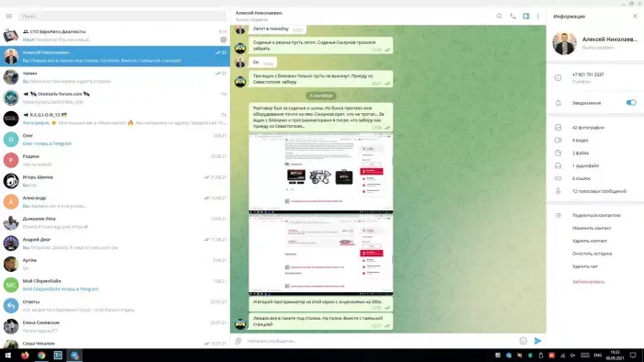This screenshot has width=644, height=362.
Task: Open the Windows notification center icon
Action: point(633,355)
